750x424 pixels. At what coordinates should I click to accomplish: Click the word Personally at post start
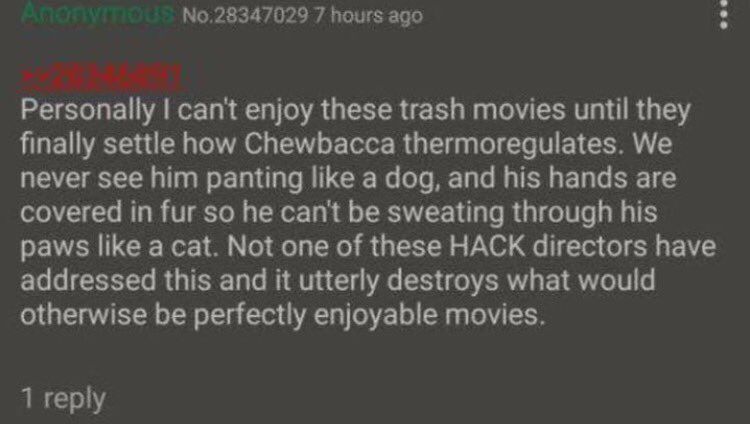point(88,111)
